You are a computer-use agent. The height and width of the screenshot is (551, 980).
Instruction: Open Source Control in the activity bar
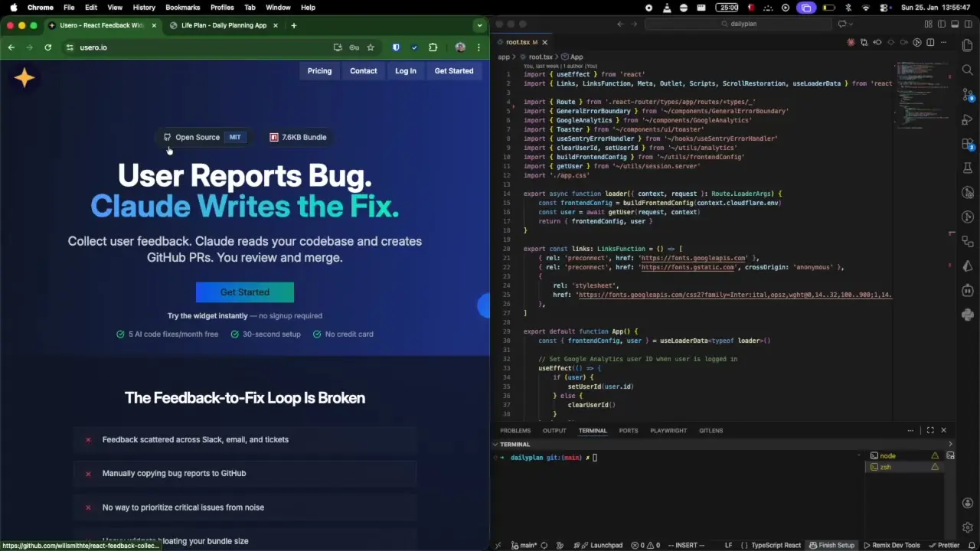point(968,95)
